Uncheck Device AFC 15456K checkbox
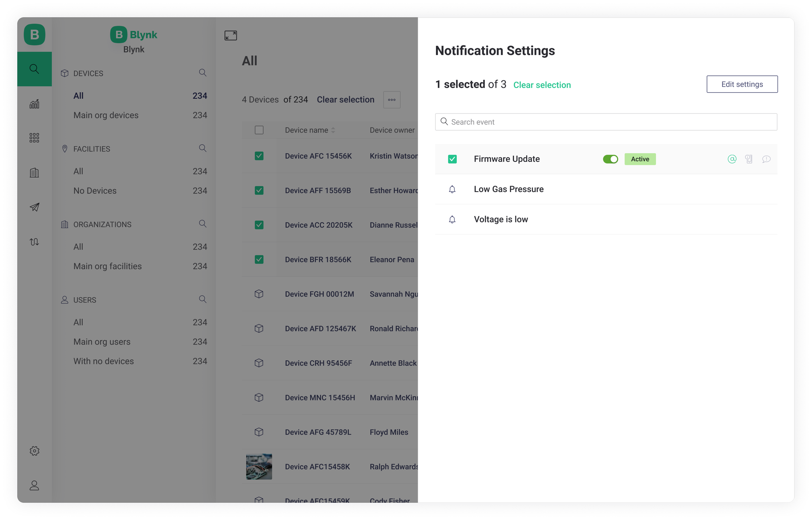The image size is (812, 520). 259,156
